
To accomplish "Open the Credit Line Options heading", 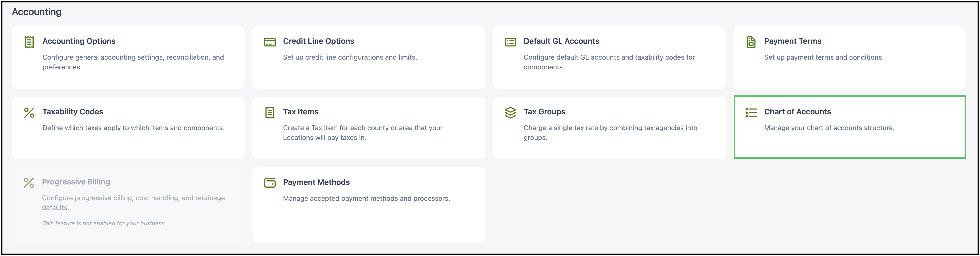I will click(318, 41).
